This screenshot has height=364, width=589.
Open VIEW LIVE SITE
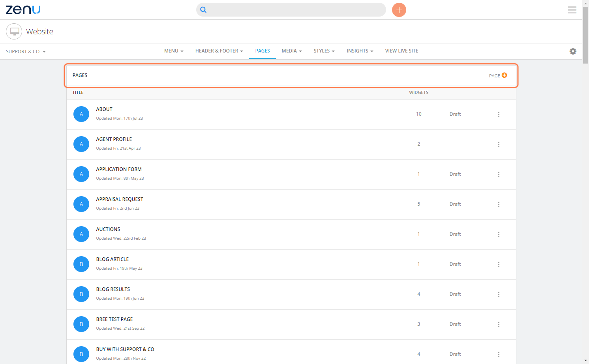[x=401, y=51]
